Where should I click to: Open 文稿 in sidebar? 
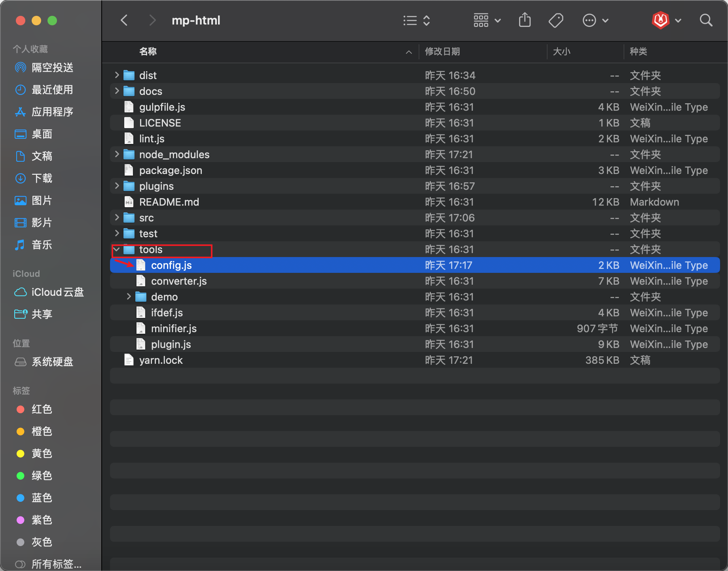tap(34, 156)
